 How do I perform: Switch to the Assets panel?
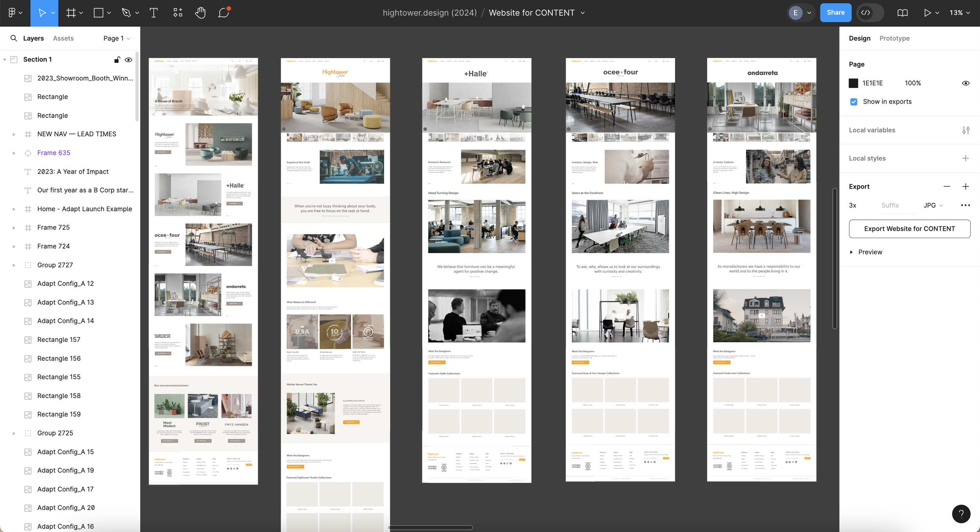63,38
